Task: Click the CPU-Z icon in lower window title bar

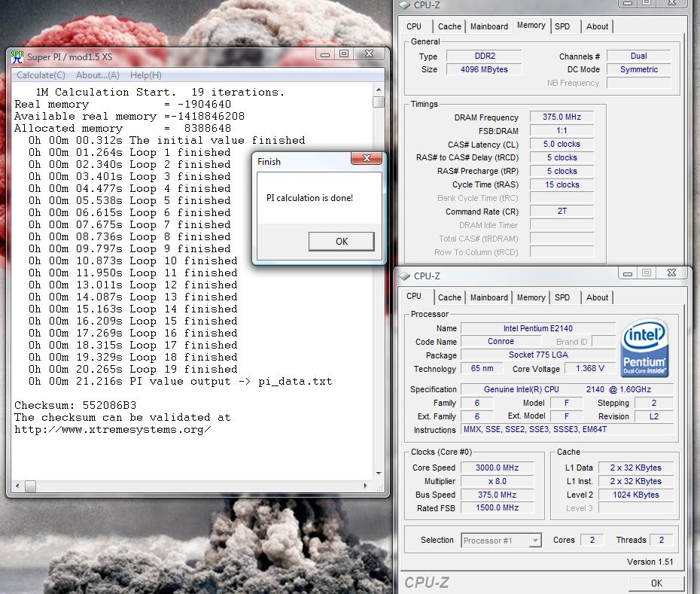Action: point(404,276)
